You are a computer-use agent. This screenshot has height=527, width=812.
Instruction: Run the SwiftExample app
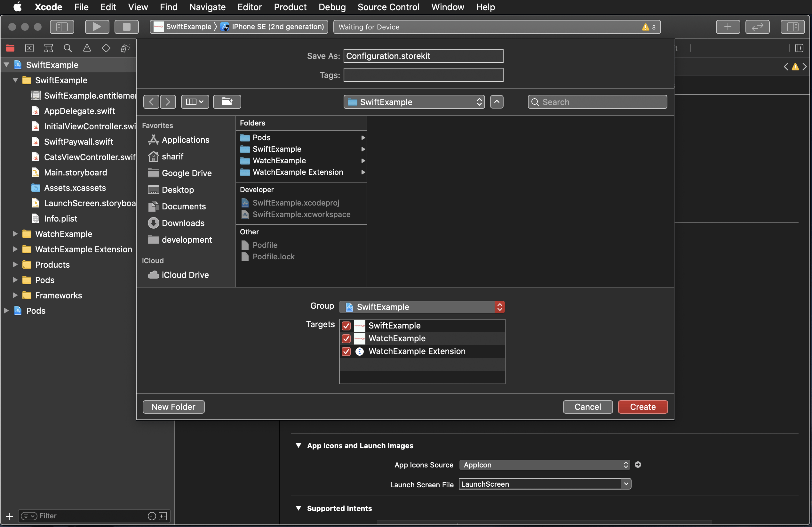(x=97, y=27)
